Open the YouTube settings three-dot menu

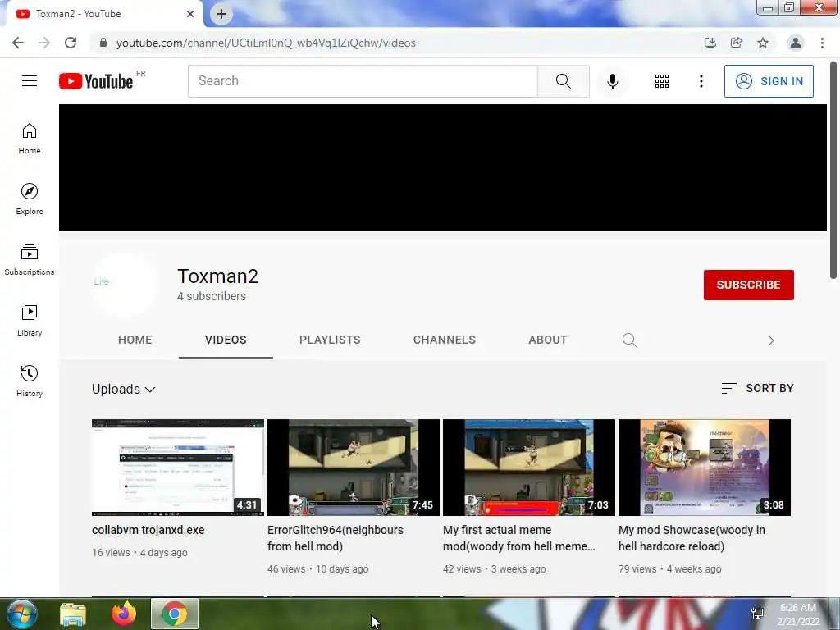coord(701,81)
